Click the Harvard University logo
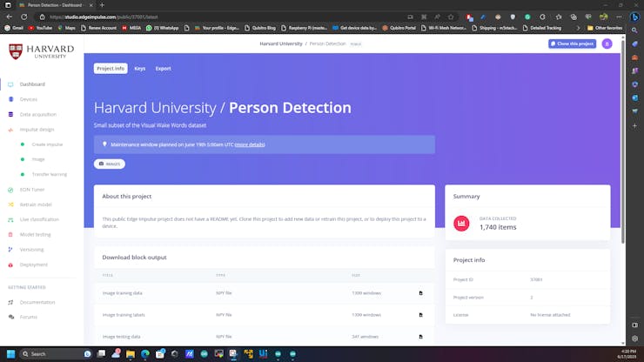This screenshot has height=362, width=644. (x=42, y=51)
